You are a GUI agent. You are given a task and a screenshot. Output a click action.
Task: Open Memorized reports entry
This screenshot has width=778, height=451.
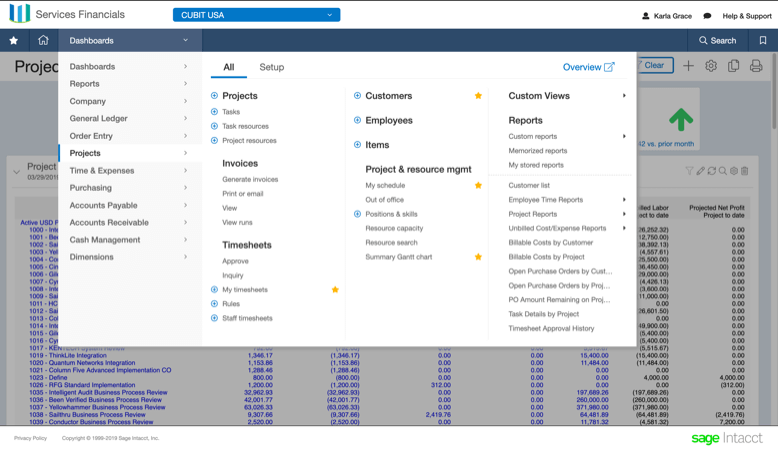point(537,151)
